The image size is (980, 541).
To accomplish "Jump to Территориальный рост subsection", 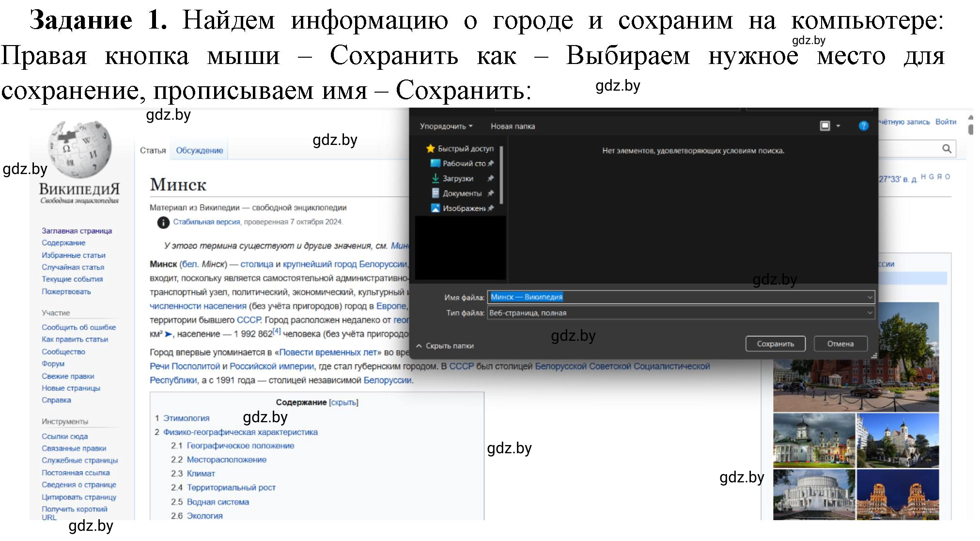I will click(231, 488).
